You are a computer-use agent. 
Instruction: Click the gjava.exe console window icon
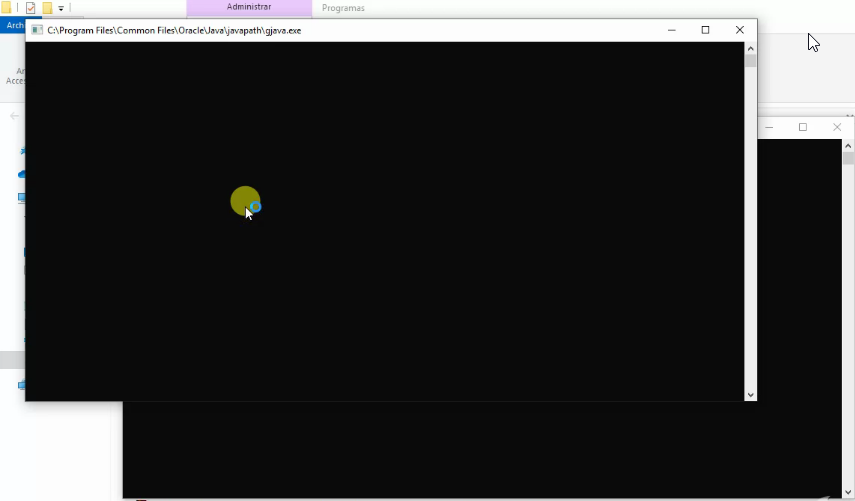coord(37,30)
